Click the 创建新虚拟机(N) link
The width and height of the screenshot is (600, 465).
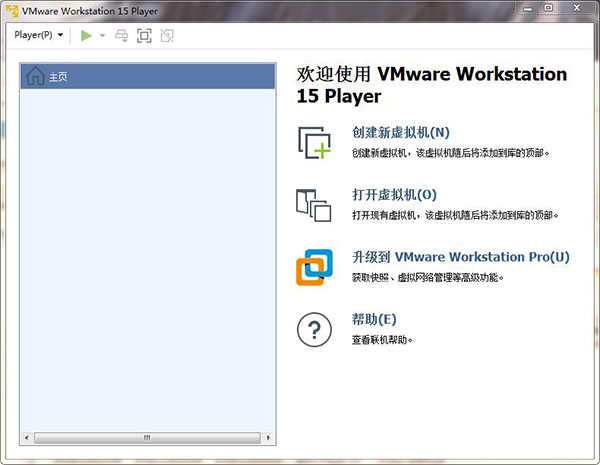coord(401,132)
